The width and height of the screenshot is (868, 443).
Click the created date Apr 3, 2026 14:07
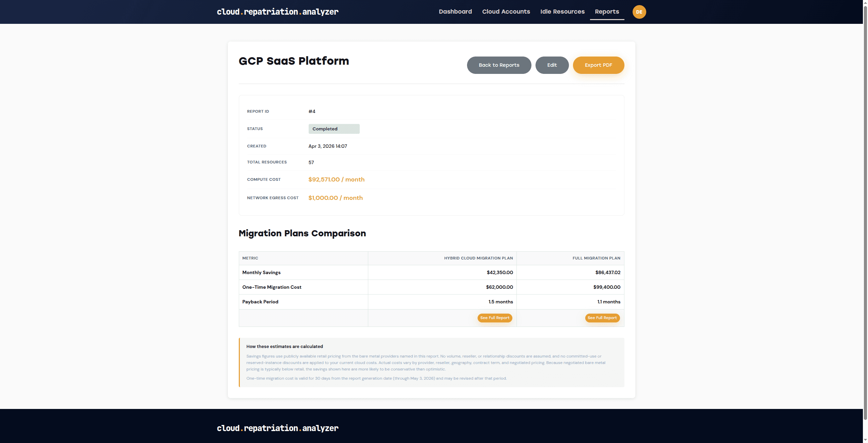coord(328,146)
